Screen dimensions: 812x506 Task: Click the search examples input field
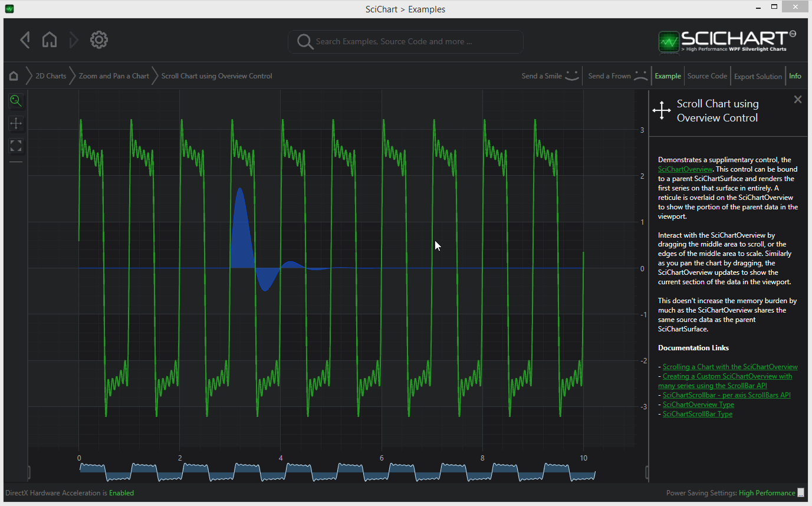(x=405, y=41)
